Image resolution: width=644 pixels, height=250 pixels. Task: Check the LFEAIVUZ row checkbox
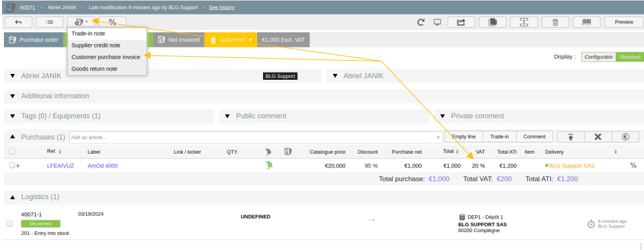[x=12, y=166]
